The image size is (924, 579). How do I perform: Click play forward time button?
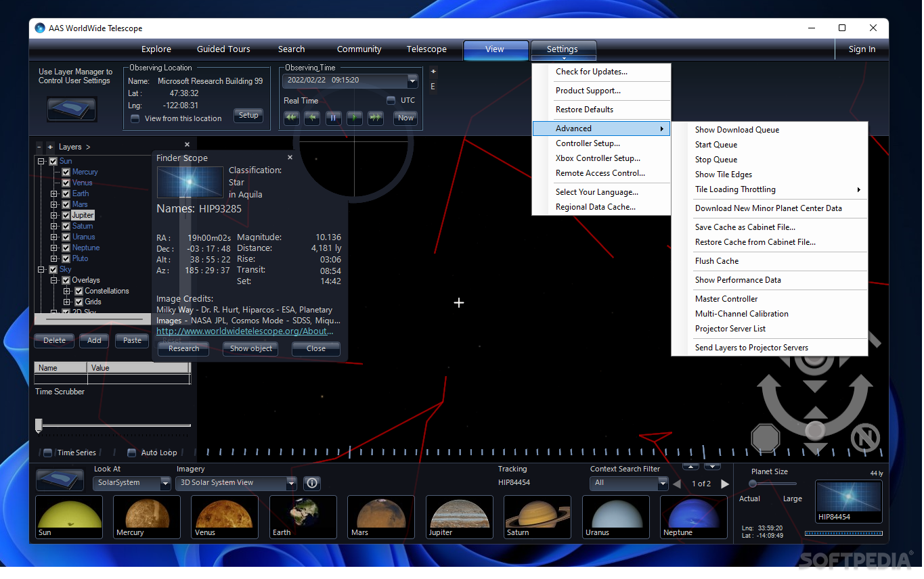[354, 118]
